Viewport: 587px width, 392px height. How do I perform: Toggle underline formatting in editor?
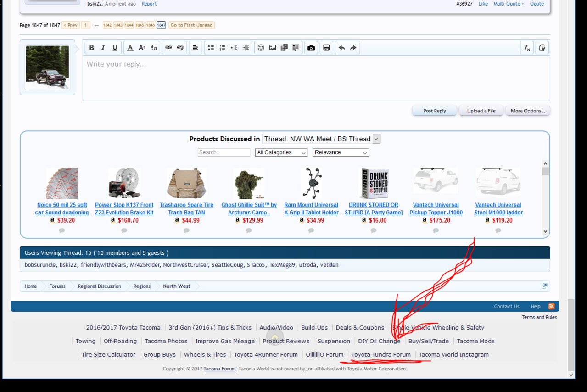[115, 48]
